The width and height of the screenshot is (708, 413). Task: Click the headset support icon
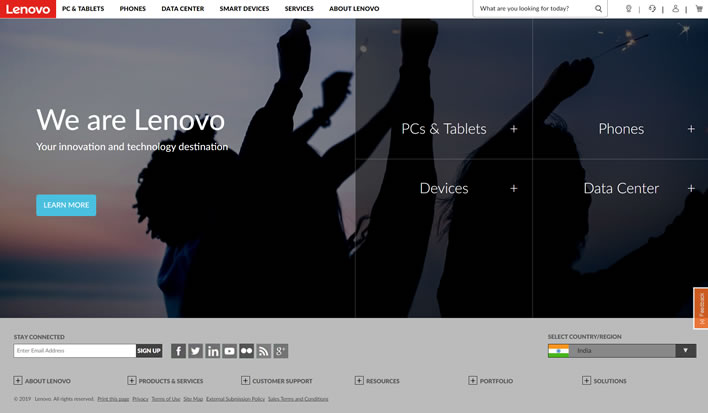(x=652, y=9)
